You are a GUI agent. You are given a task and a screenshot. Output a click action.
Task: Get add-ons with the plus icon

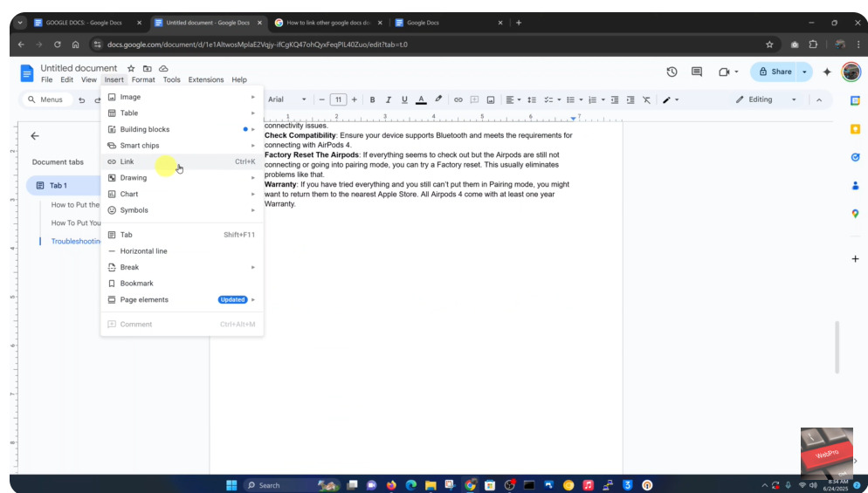click(855, 259)
